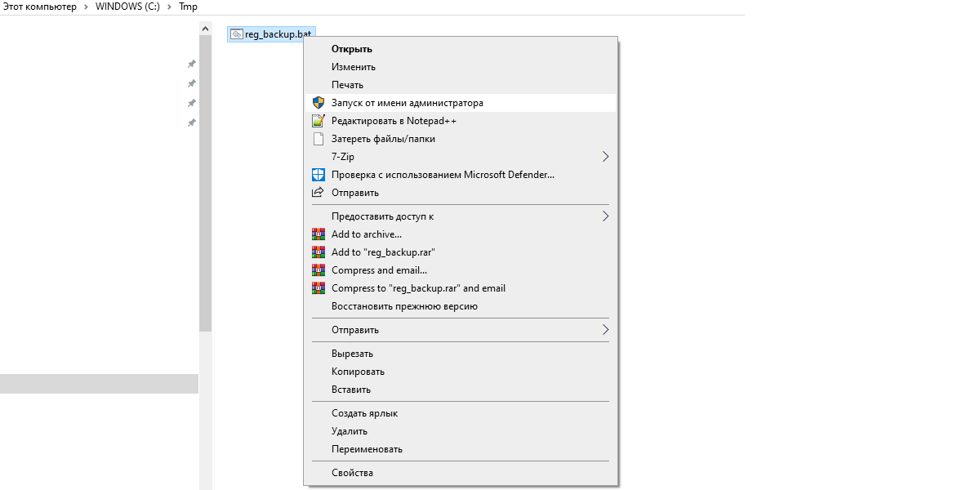Screen dimensions: 980x490
Task: Expand the lower Отправить submenu arrow
Action: tap(605, 330)
